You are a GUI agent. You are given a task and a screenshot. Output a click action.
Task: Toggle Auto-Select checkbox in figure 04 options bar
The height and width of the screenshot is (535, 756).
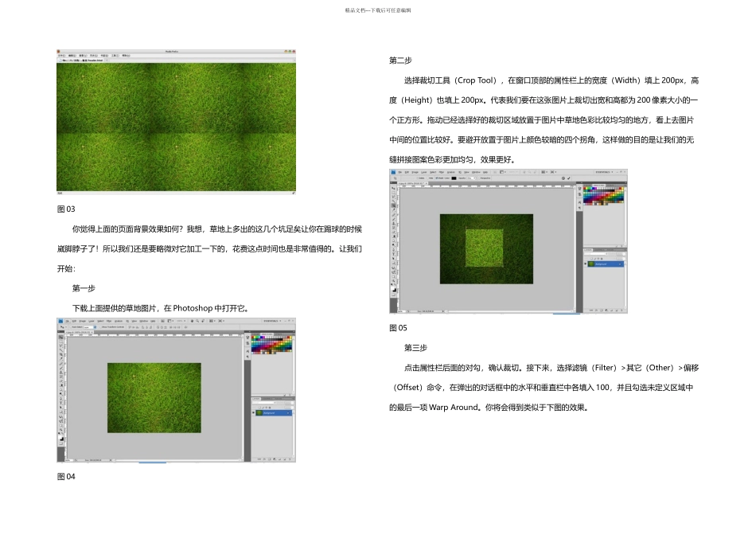coord(70,327)
